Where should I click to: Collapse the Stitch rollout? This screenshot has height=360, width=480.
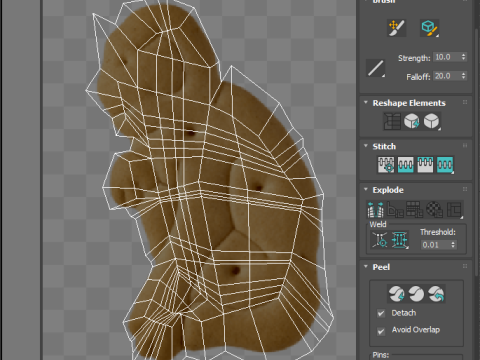(x=366, y=146)
